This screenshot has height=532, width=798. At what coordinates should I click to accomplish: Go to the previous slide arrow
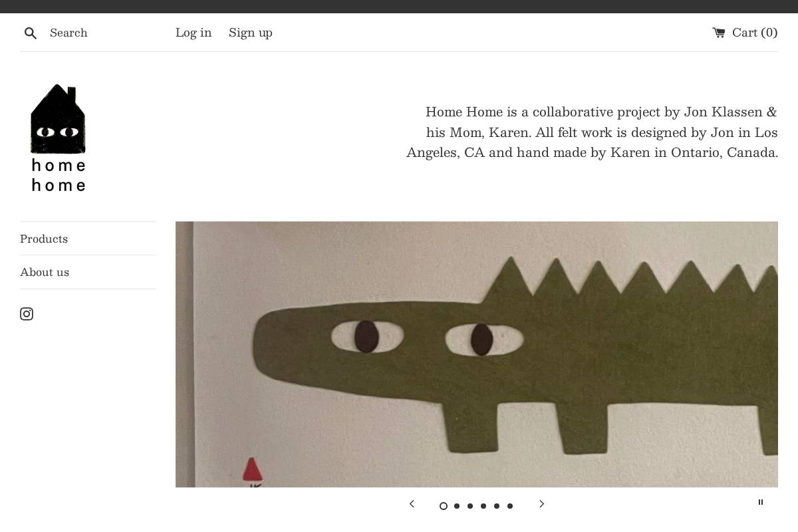(412, 504)
